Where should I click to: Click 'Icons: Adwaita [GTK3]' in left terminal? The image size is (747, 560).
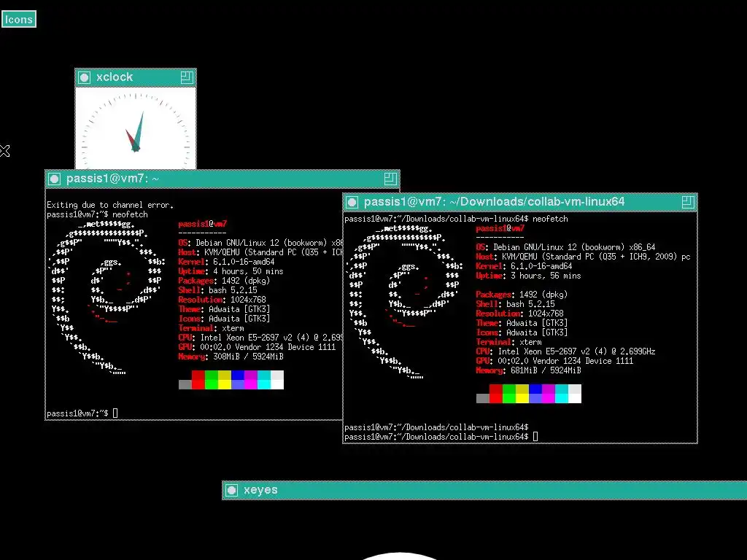[224, 319]
